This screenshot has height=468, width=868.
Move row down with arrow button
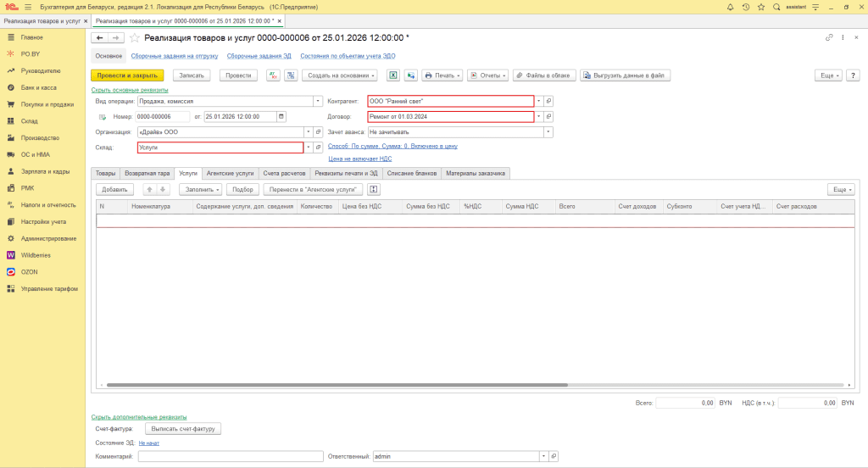[164, 189]
